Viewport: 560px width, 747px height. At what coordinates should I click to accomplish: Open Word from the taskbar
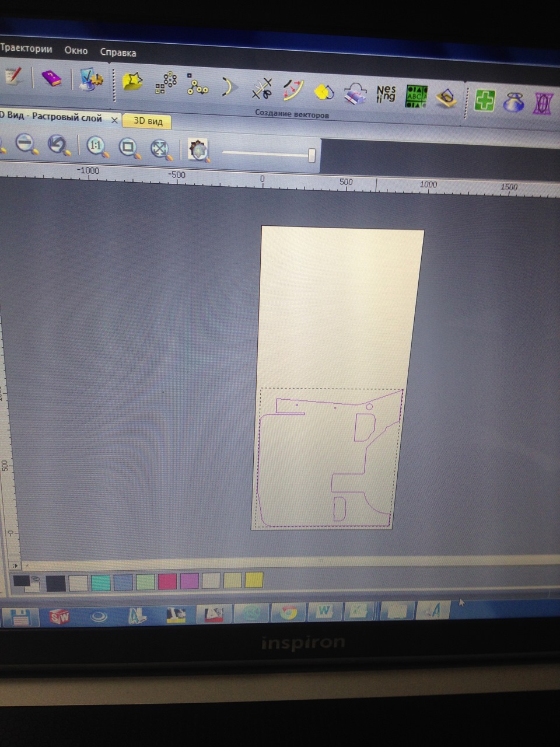(x=324, y=612)
